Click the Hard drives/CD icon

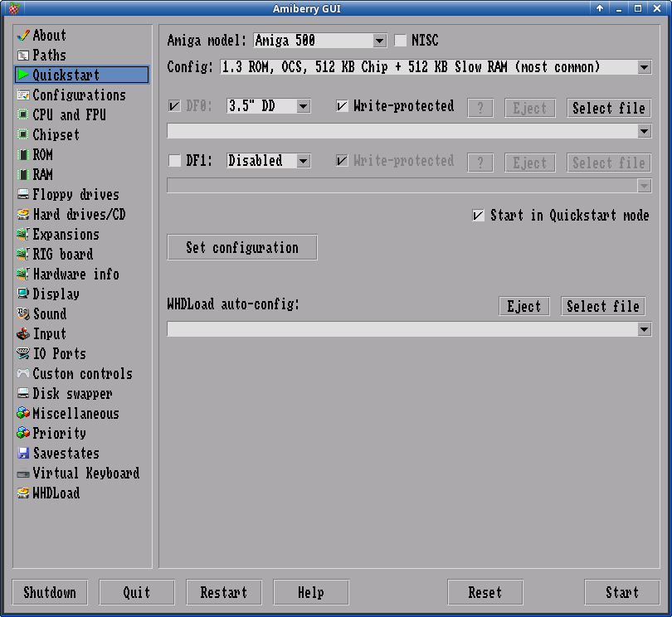click(x=23, y=214)
